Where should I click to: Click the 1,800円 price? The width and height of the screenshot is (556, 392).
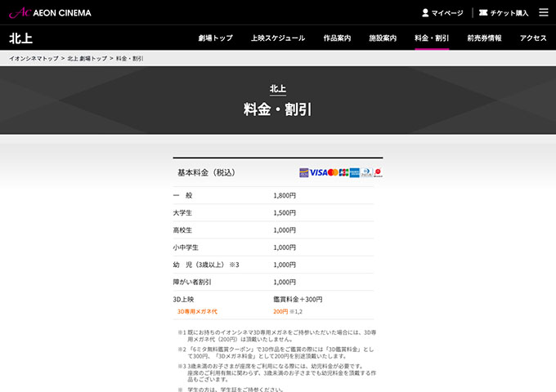pos(285,195)
